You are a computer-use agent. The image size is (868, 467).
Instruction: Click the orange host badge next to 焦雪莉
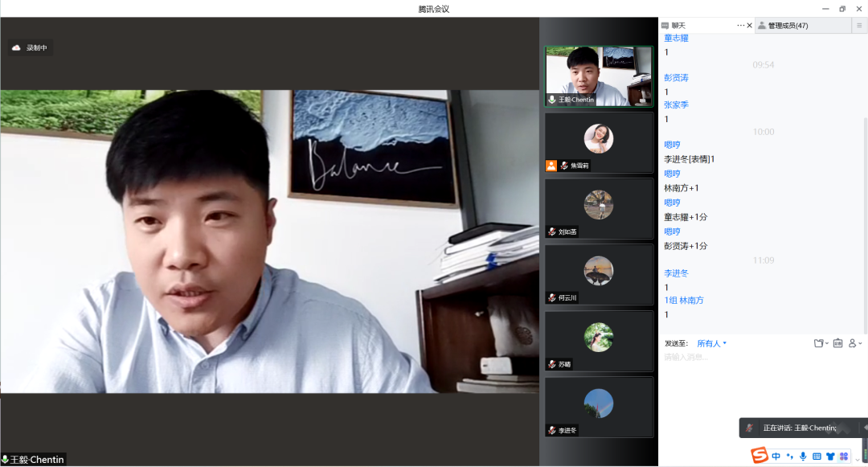[551, 166]
